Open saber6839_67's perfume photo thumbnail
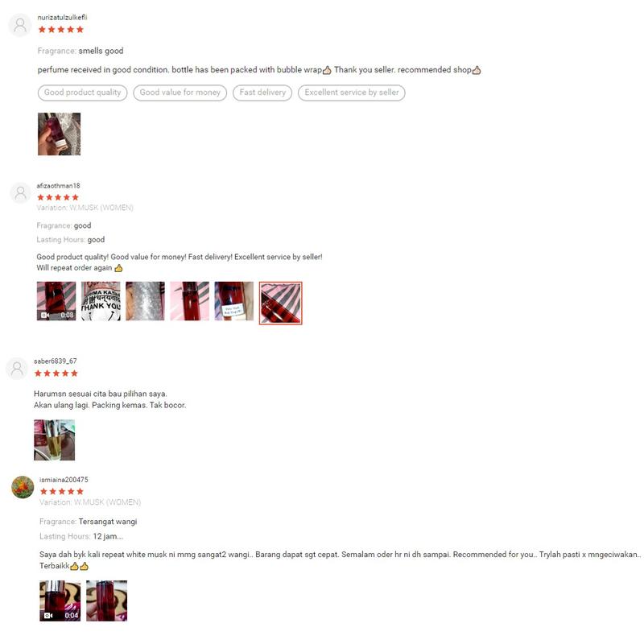The image size is (644, 644). coord(54,440)
